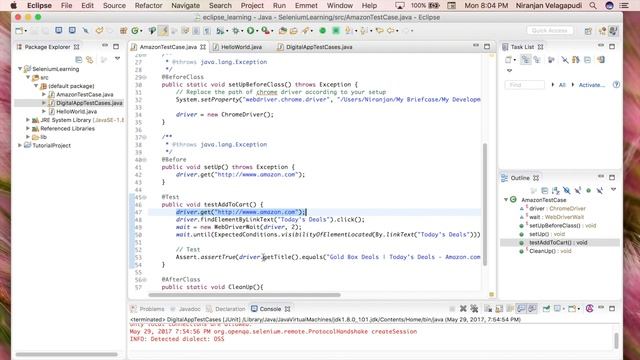Screen dimensions: 640x360
Task: Expand the JRE System Library node
Action: pyautogui.click(x=28, y=120)
